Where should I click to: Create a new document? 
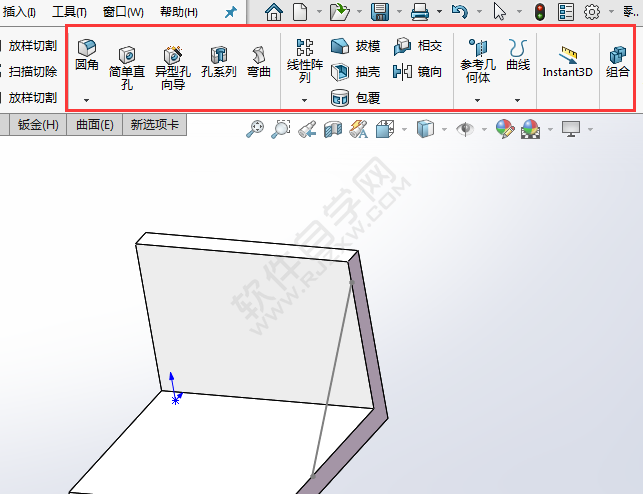click(300, 12)
